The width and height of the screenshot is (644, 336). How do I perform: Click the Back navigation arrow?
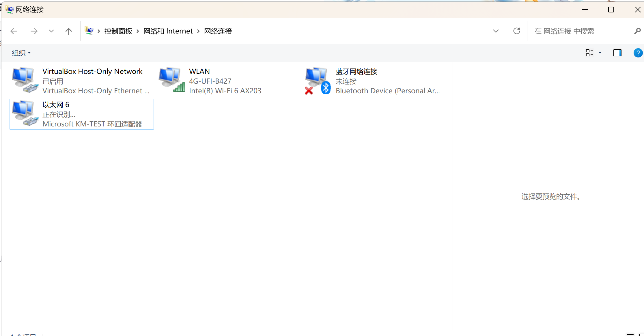[x=14, y=31]
